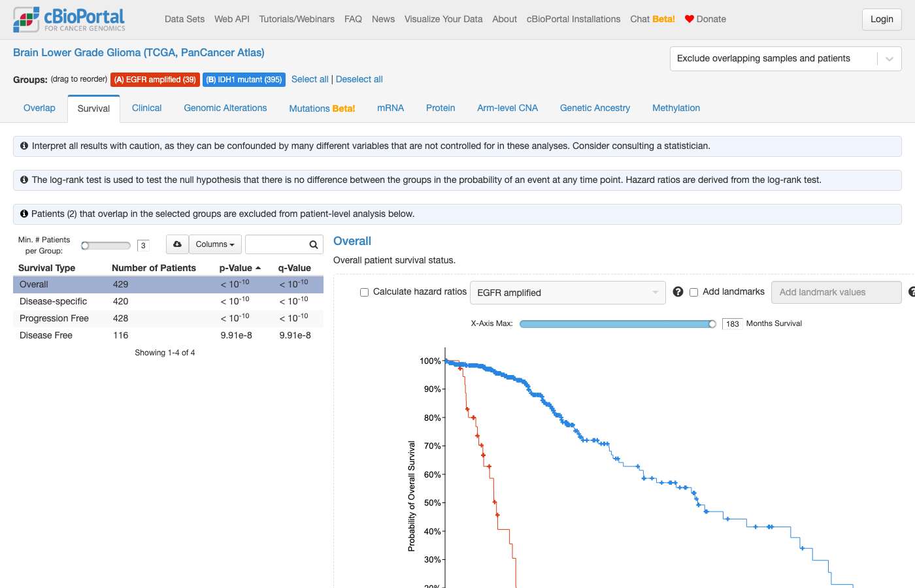Image resolution: width=915 pixels, height=588 pixels.
Task: Open the Methylation tab
Action: [x=676, y=108]
